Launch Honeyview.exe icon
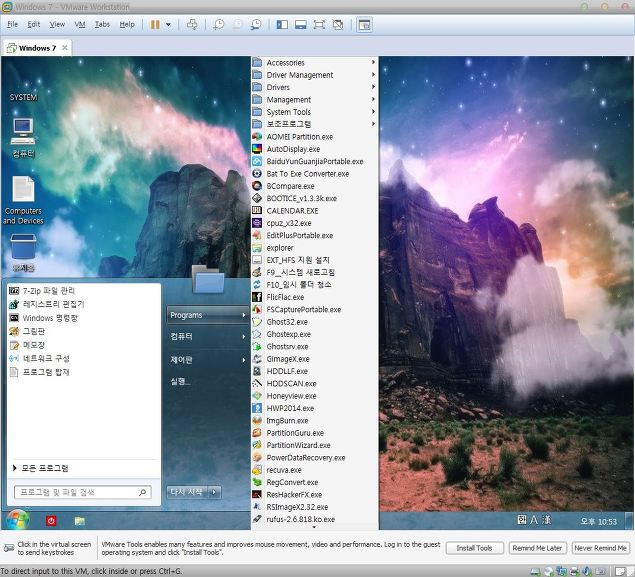Viewport: 635px width, 577px height. pos(257,396)
